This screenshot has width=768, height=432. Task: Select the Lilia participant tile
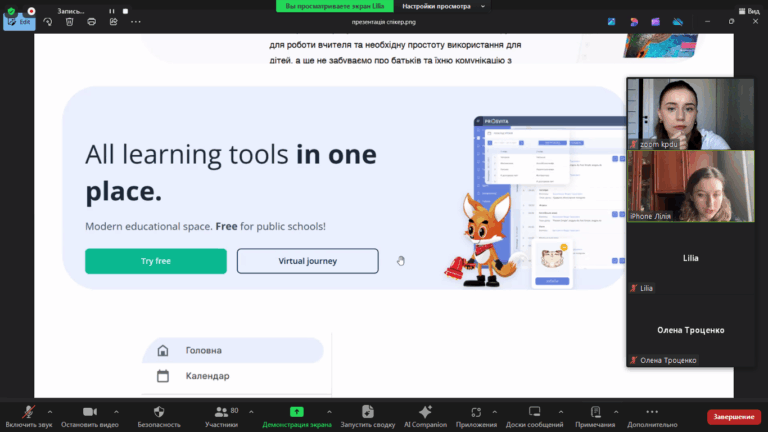click(691, 258)
